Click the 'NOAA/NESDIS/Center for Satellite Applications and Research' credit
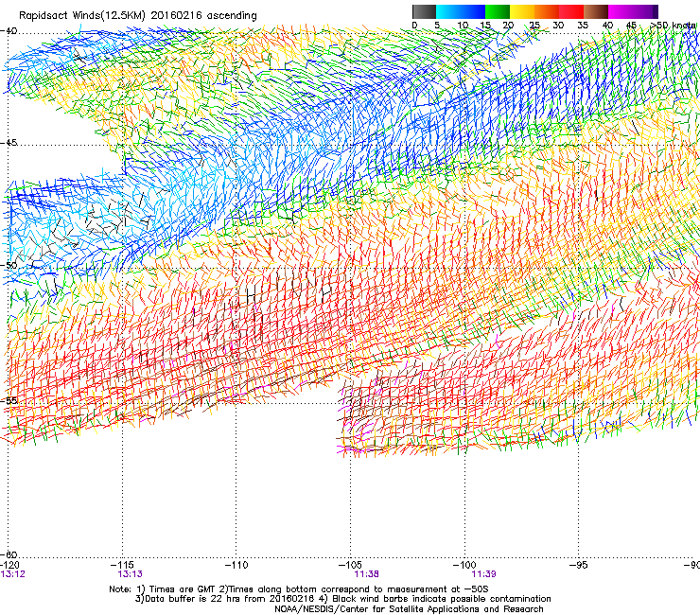Viewport: 700px width, 615px height. click(409, 609)
